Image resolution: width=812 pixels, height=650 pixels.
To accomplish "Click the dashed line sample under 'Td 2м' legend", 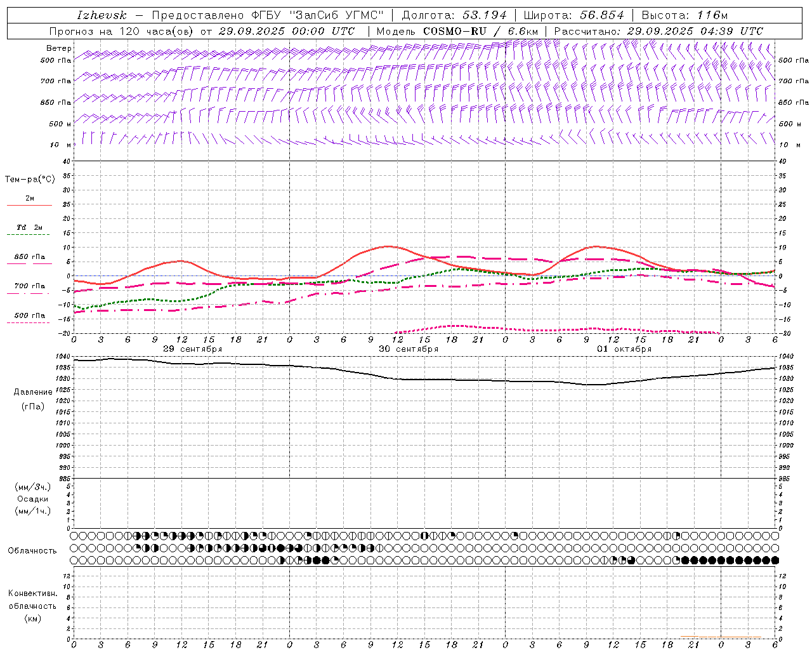I will coord(29,235).
